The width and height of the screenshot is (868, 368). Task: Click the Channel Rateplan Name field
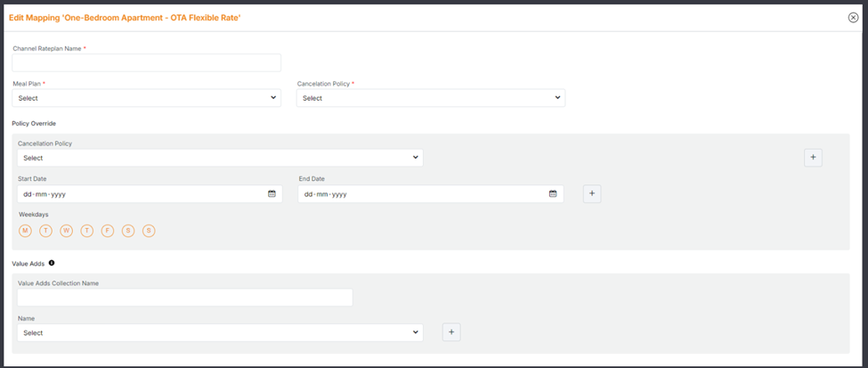click(146, 63)
